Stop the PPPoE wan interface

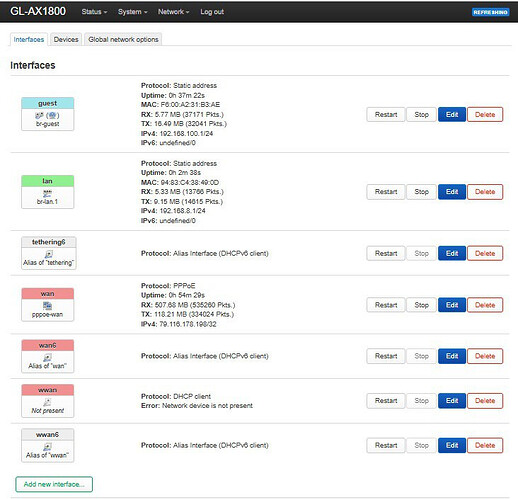pos(421,305)
